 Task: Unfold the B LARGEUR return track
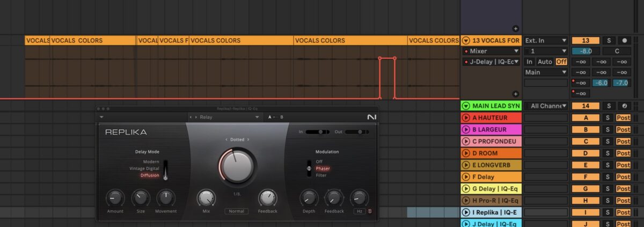pos(466,129)
